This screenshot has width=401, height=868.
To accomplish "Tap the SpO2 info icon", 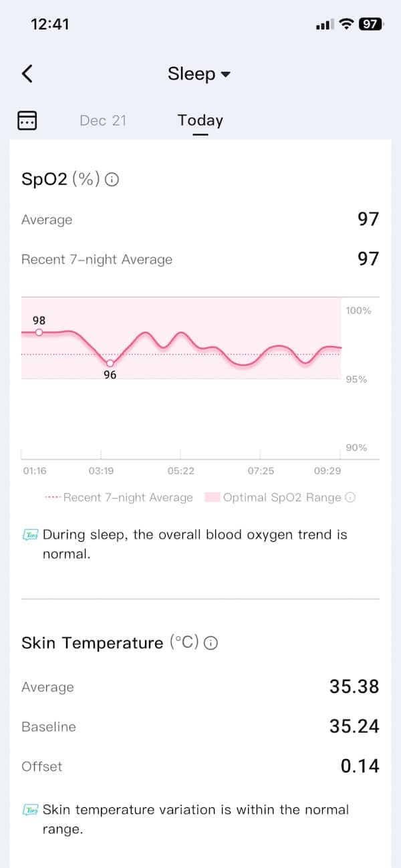I will point(112,180).
